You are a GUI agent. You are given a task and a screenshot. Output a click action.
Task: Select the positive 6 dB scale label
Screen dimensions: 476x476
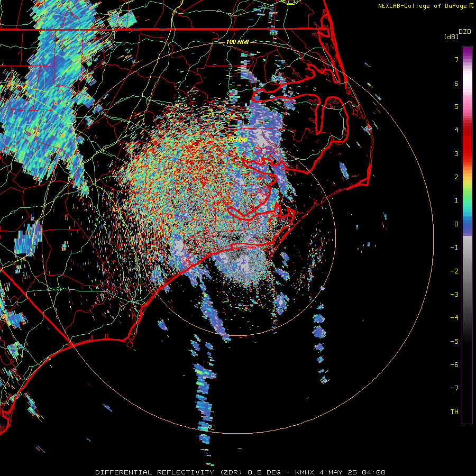(456, 83)
